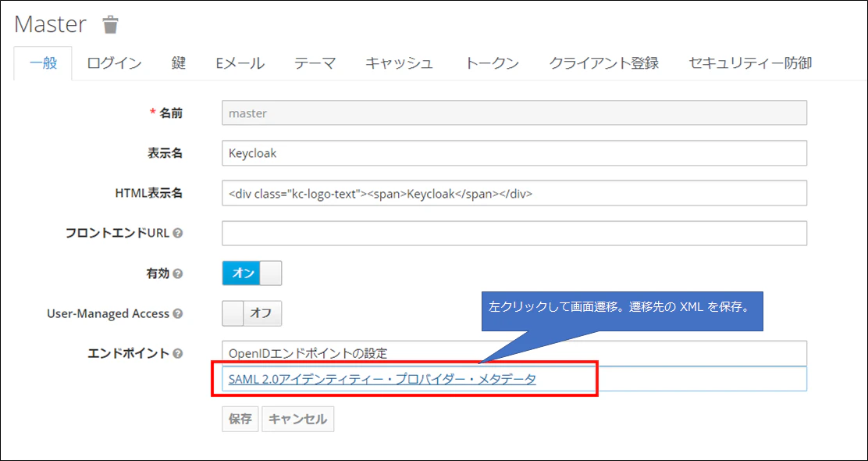Delete the Master realm via trash icon
868x461 pixels.
pyautogui.click(x=111, y=24)
